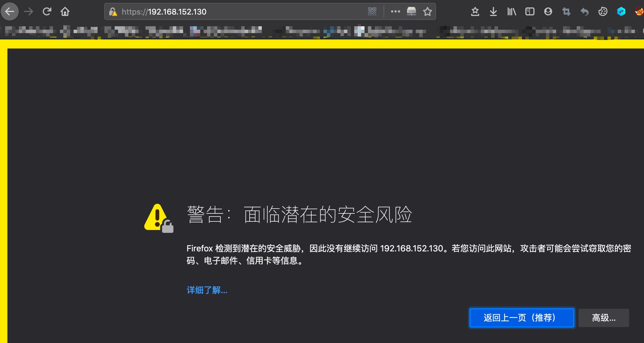Bookmark this page with the star

[x=427, y=12]
